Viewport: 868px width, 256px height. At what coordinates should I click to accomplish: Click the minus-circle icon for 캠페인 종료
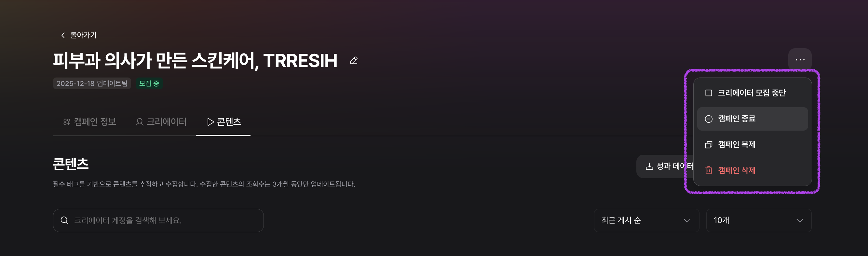(x=708, y=119)
